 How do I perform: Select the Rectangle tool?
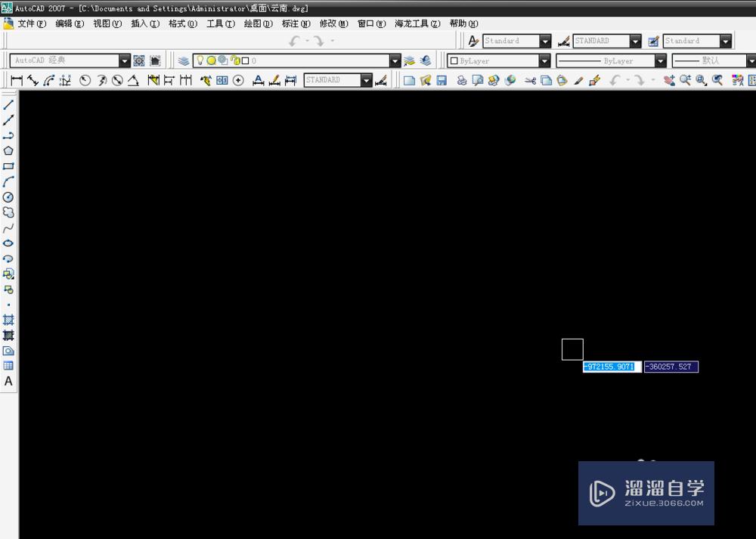pyautogui.click(x=8, y=166)
